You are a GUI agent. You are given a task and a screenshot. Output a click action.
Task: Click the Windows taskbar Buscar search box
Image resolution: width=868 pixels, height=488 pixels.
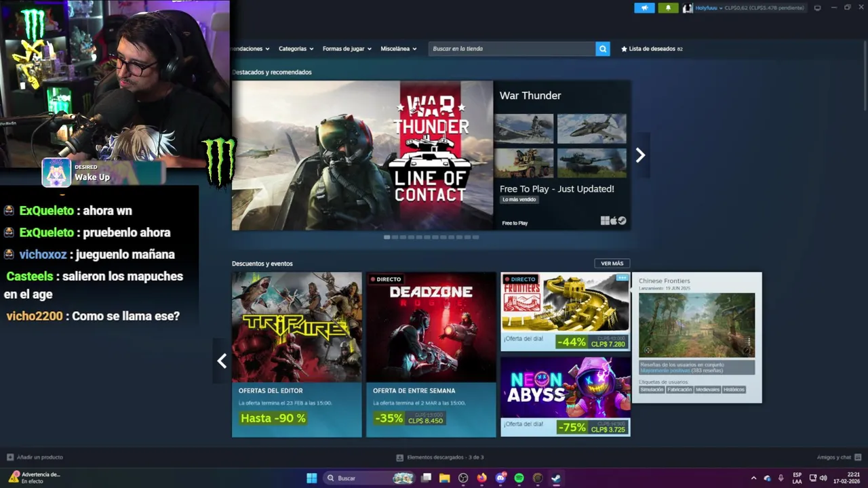(x=369, y=478)
